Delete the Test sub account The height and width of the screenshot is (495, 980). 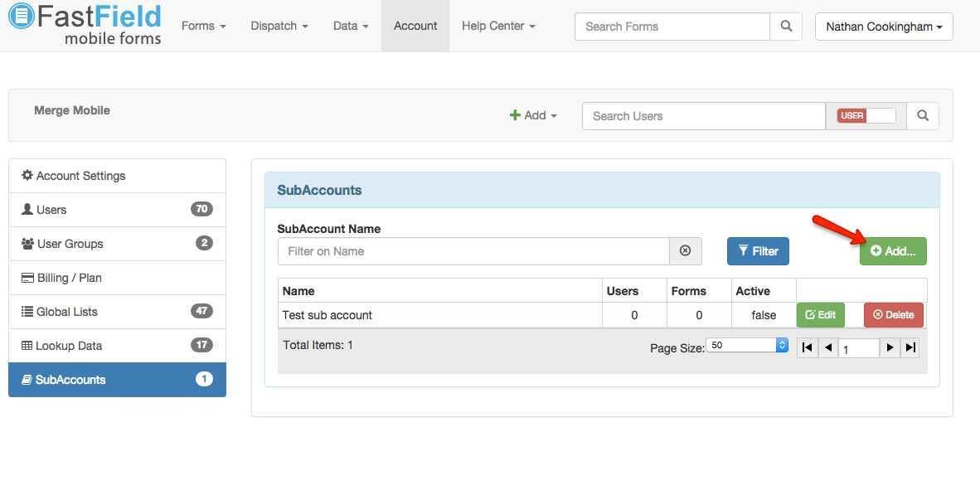pyautogui.click(x=893, y=315)
